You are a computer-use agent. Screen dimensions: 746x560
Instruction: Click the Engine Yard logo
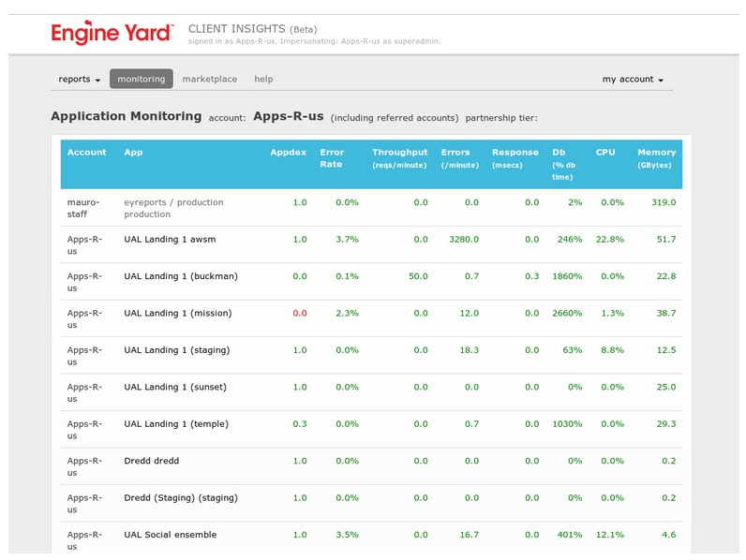tap(112, 33)
